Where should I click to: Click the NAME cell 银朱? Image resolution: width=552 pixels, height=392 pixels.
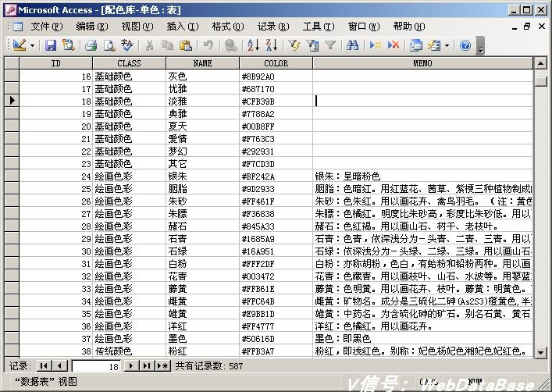[202, 176]
